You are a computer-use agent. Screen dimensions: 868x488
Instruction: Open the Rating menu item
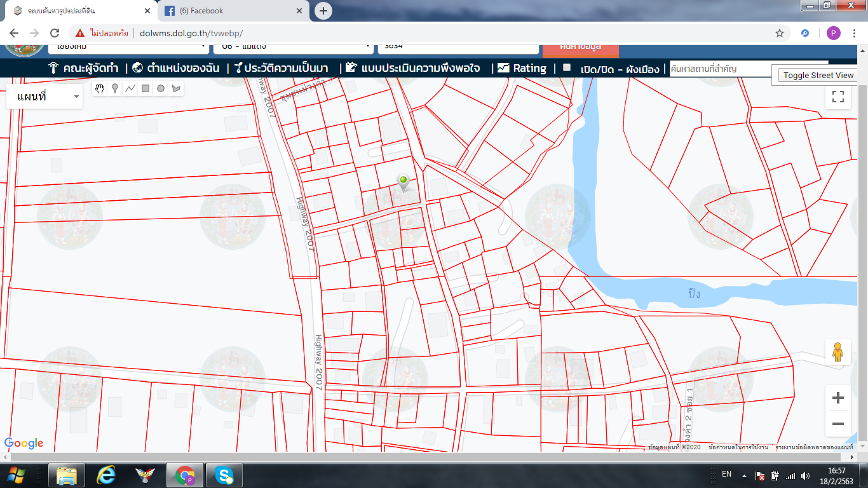[x=522, y=68]
